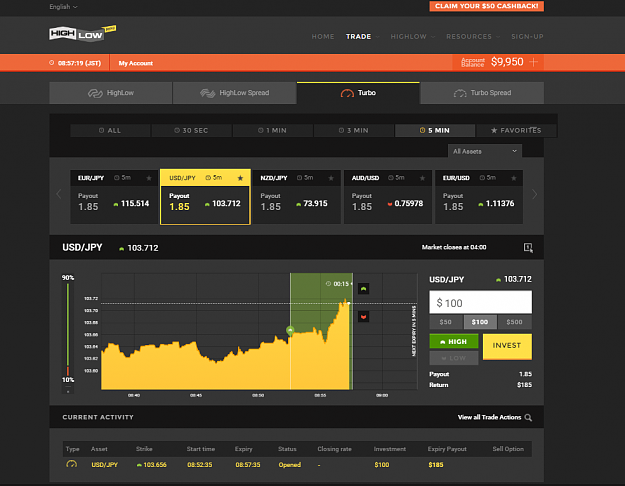Select the Turbo tab
Image resolution: width=625 pixels, height=486 pixels.
(x=358, y=93)
